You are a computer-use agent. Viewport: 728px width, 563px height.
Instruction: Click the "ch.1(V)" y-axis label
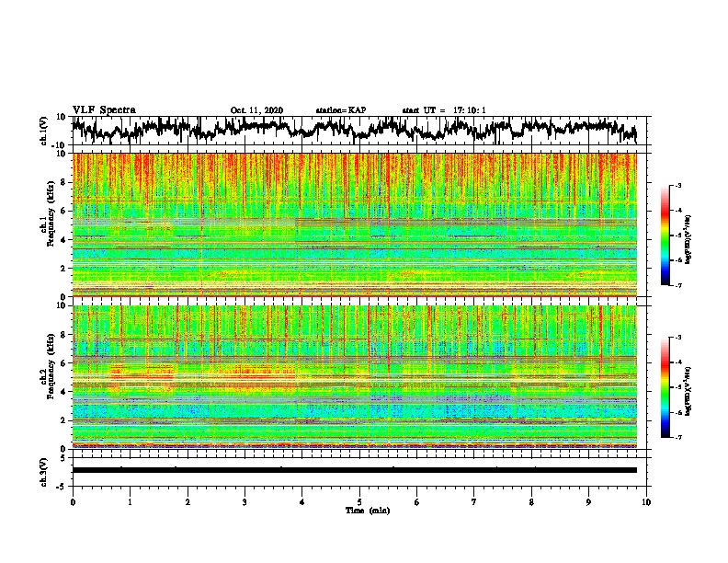(45, 131)
